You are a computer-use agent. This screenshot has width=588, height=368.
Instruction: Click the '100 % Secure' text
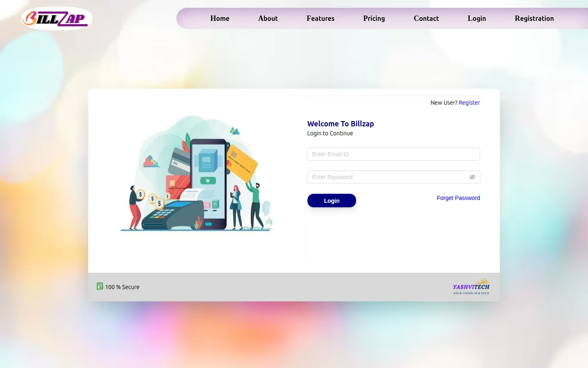tap(122, 287)
